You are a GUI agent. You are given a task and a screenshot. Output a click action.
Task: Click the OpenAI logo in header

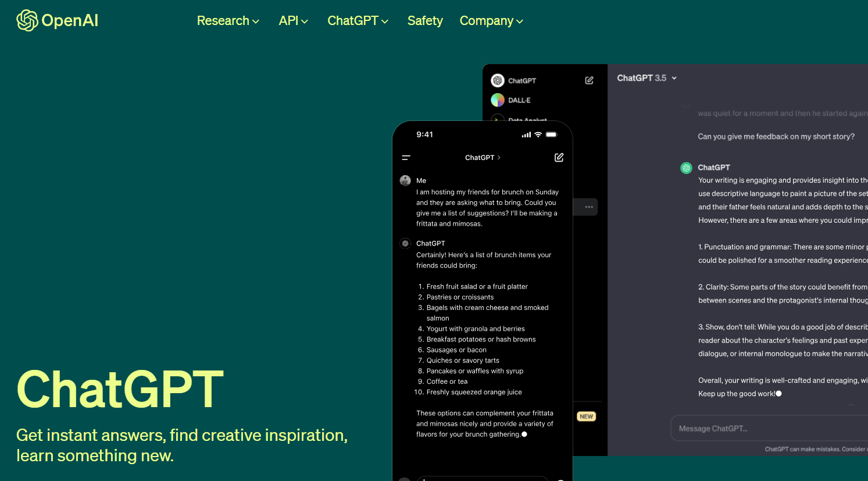point(57,20)
